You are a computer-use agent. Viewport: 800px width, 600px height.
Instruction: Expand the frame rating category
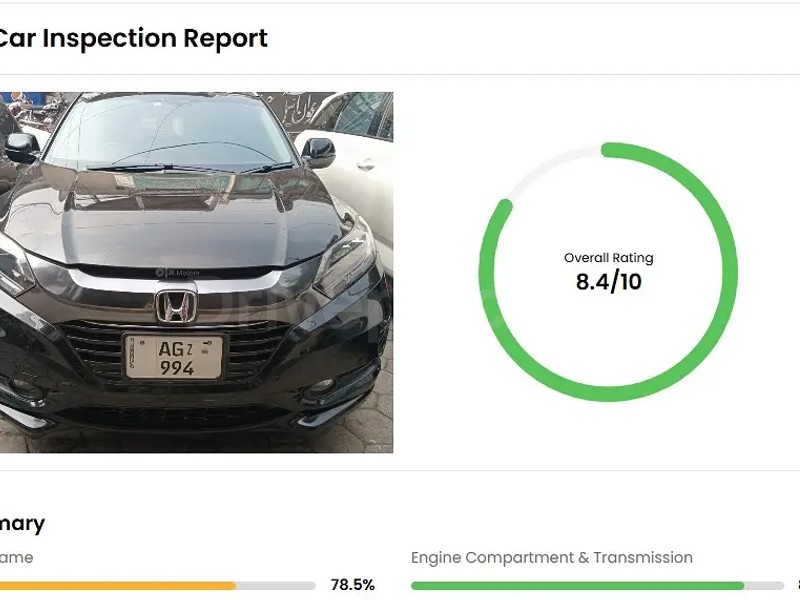click(15, 557)
